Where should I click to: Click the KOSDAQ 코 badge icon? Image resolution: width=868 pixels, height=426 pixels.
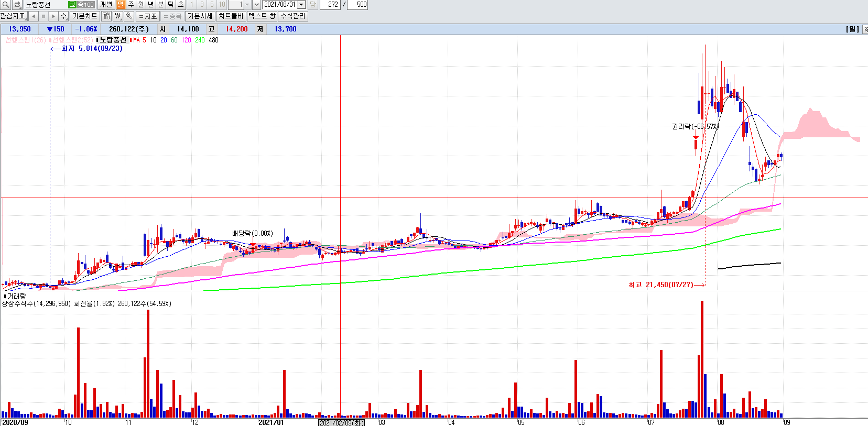tap(72, 5)
